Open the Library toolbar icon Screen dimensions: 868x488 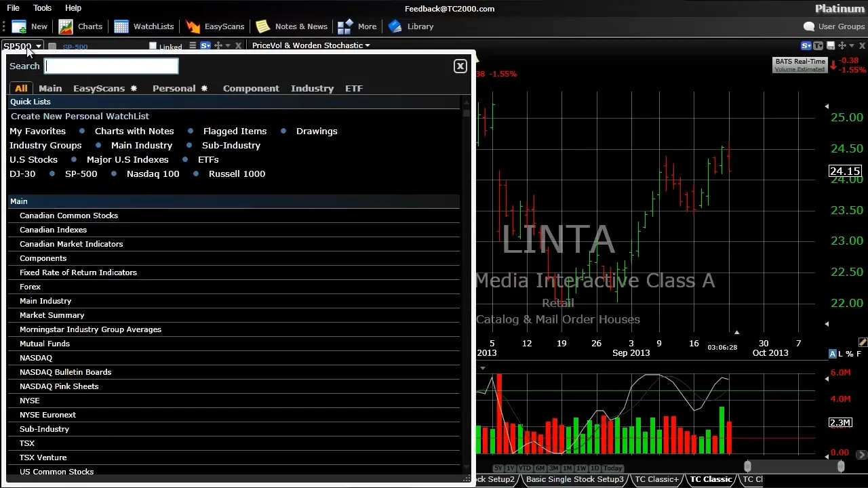pyautogui.click(x=395, y=26)
